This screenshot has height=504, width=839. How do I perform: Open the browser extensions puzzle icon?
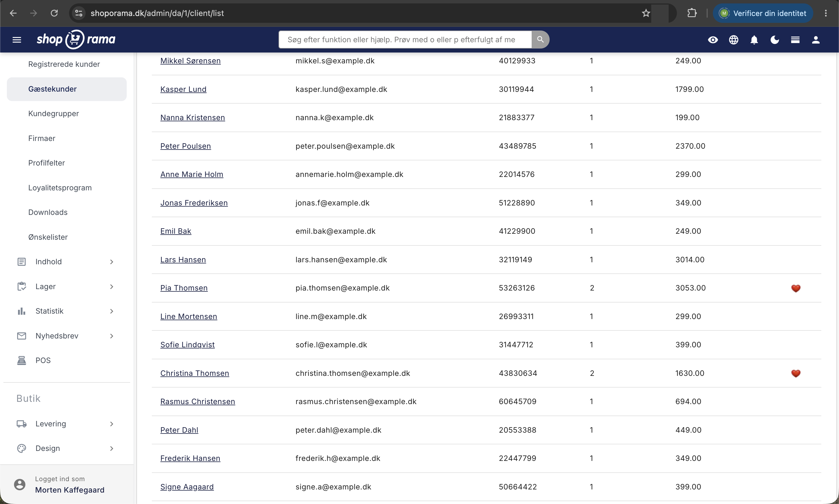(692, 13)
